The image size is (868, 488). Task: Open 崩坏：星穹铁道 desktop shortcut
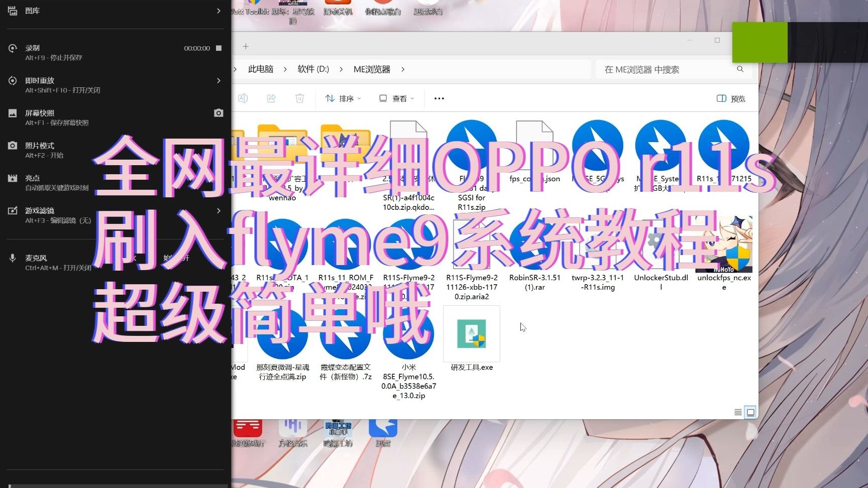[293, 13]
